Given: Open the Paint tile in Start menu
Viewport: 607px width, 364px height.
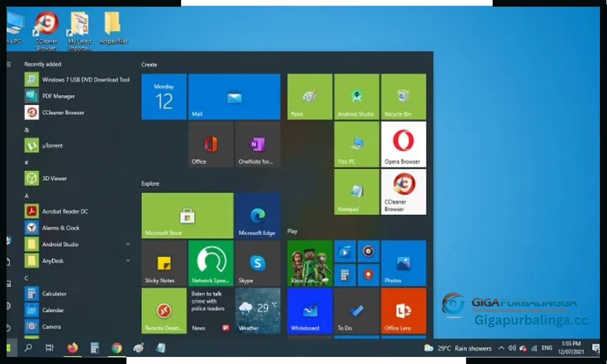Looking at the screenshot, I should tap(310, 97).
